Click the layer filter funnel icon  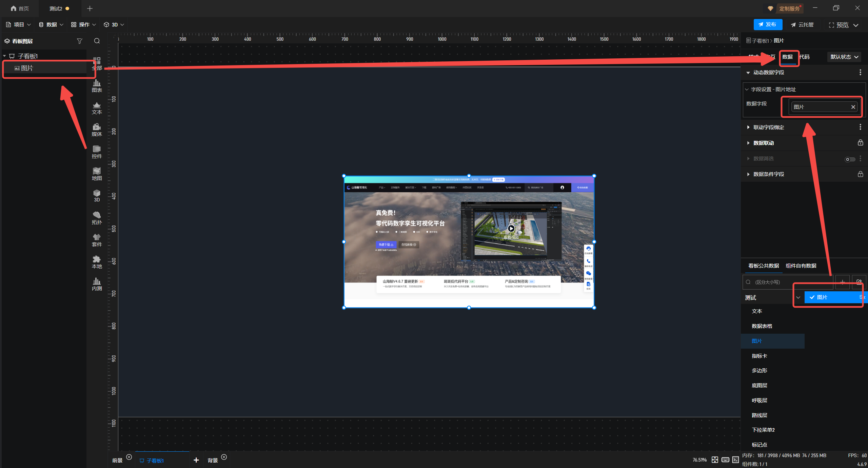pyautogui.click(x=79, y=41)
